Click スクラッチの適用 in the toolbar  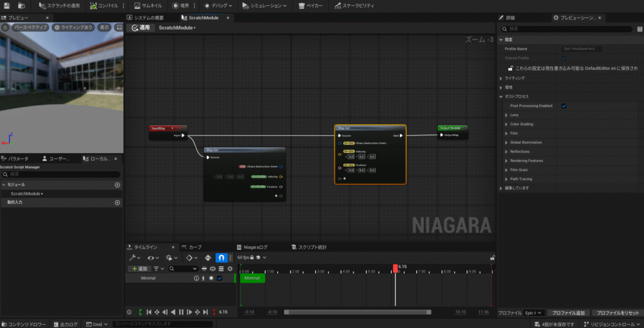click(59, 6)
